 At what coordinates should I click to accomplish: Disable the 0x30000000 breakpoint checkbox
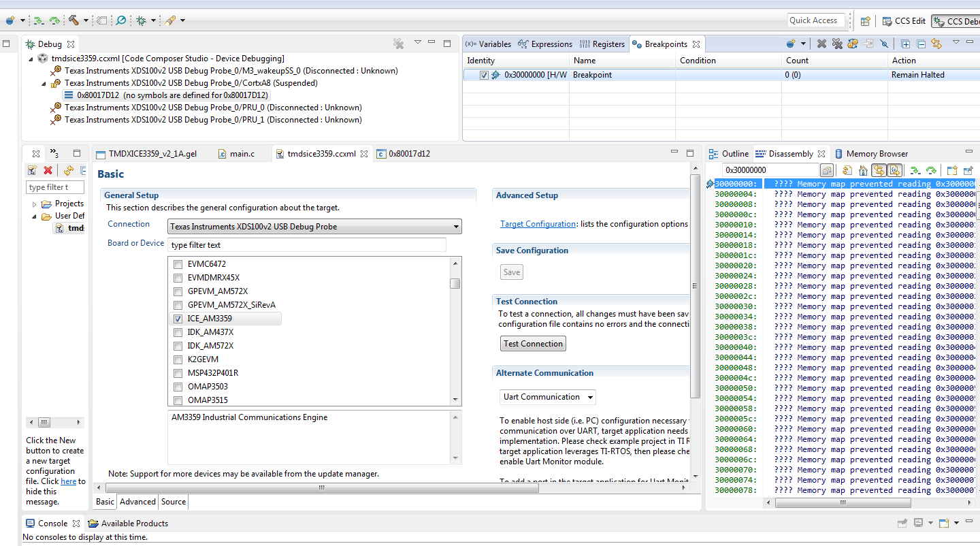484,75
